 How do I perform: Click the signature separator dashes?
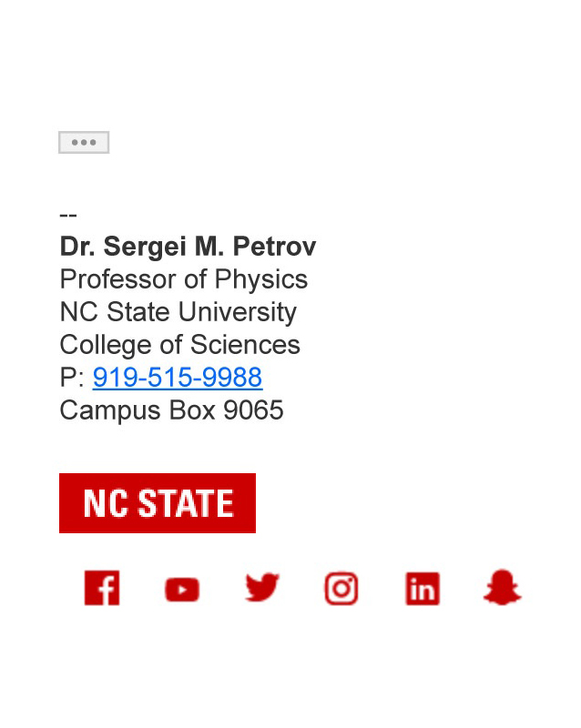67,214
